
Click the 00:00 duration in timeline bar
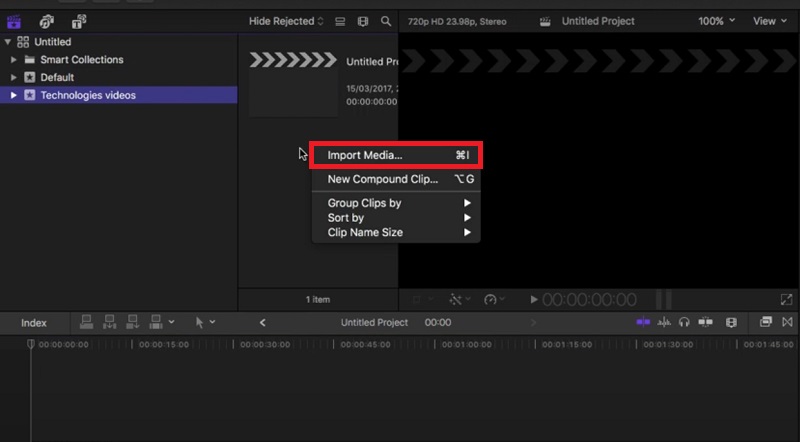[438, 323]
